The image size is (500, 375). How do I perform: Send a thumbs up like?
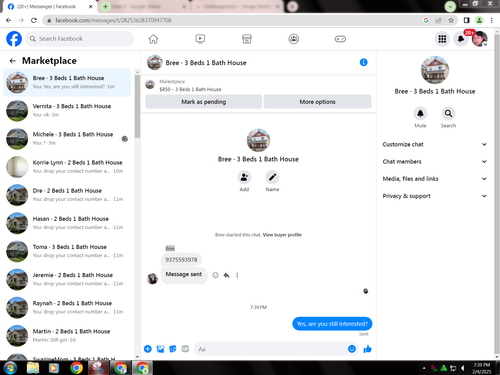pyautogui.click(x=367, y=349)
